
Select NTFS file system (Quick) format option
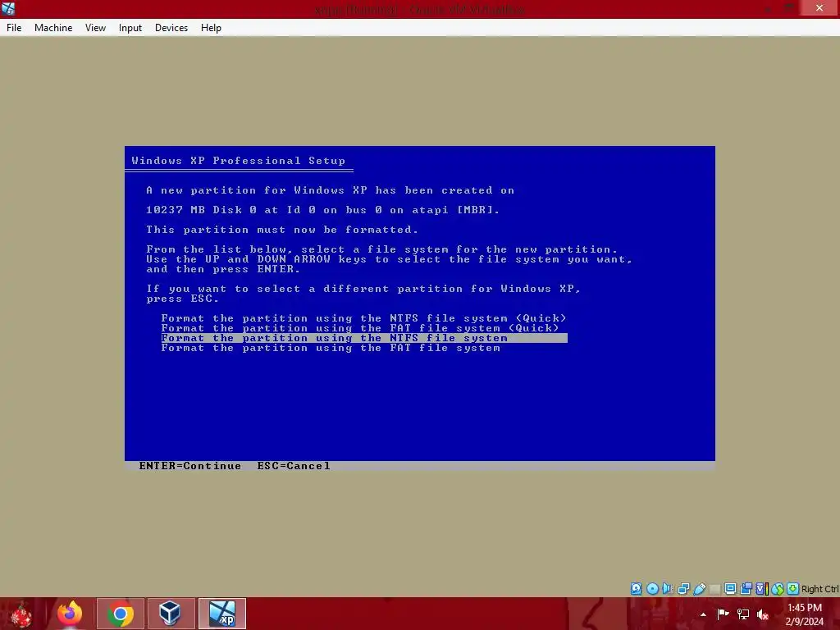pyautogui.click(x=363, y=318)
